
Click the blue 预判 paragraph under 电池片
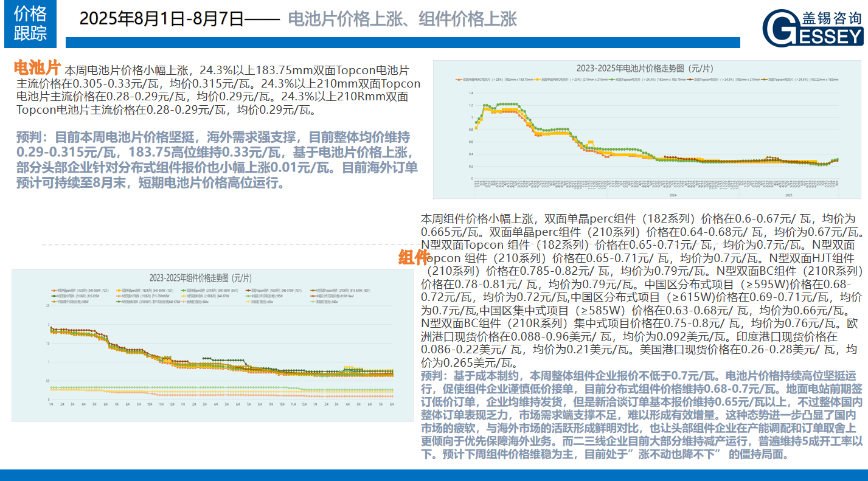pos(216,159)
